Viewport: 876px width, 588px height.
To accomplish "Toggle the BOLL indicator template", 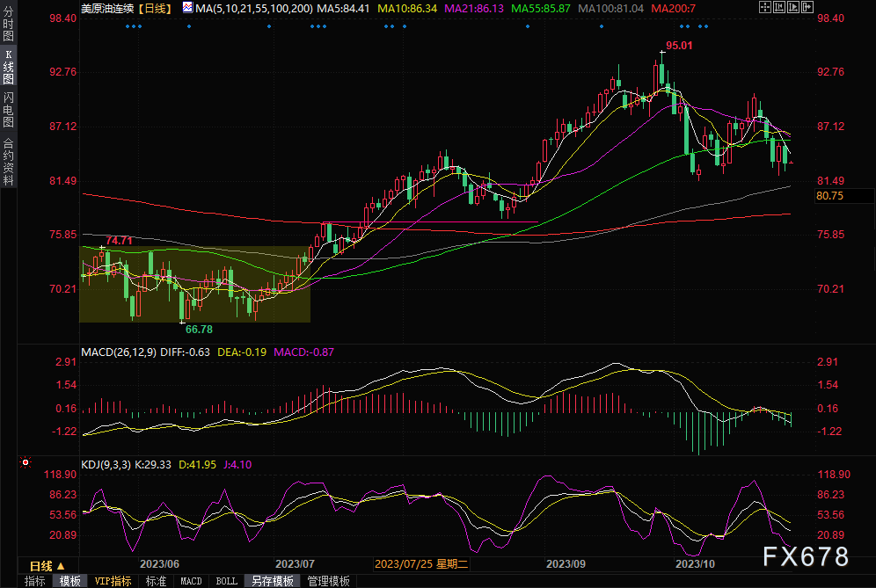I will point(226,581).
